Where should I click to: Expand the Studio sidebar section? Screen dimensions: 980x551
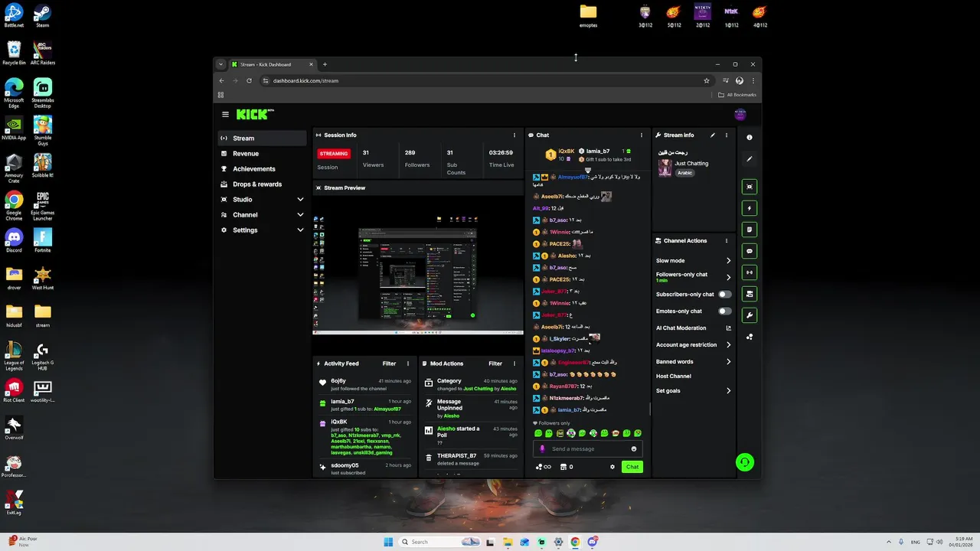pos(263,200)
